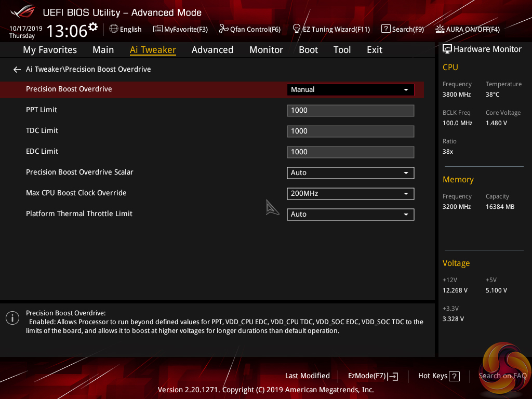Expand Platform Thermal Throttle Limit dropdown
Viewport: 532px width, 399px height.
(350, 215)
